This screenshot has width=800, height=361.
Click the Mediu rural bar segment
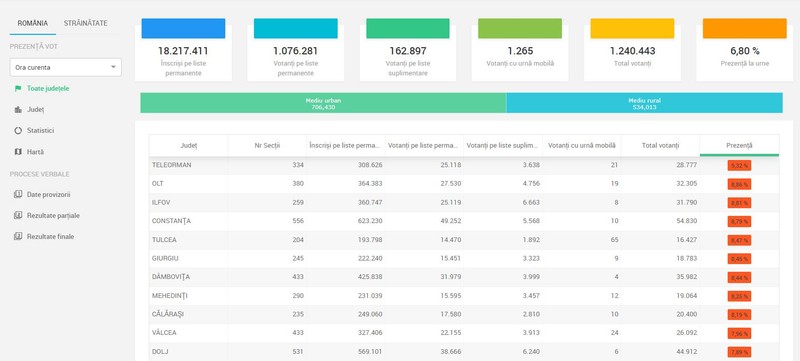tap(644, 103)
